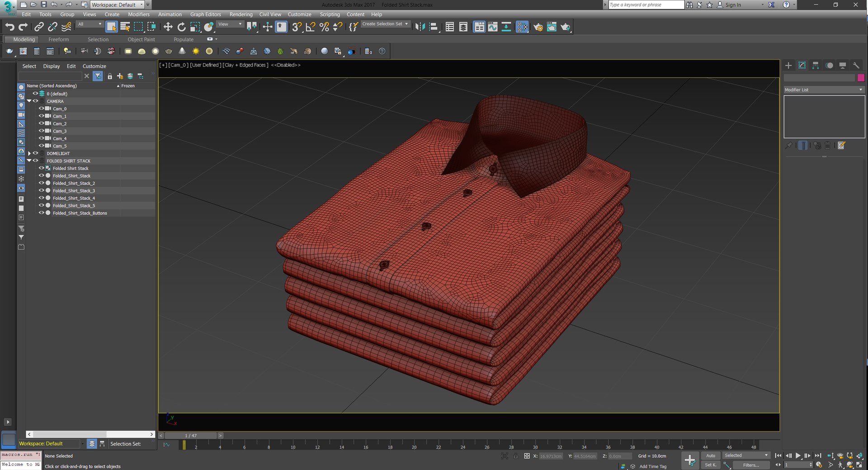This screenshot has width=868, height=470.
Task: Click the Filters... button
Action: click(751, 465)
